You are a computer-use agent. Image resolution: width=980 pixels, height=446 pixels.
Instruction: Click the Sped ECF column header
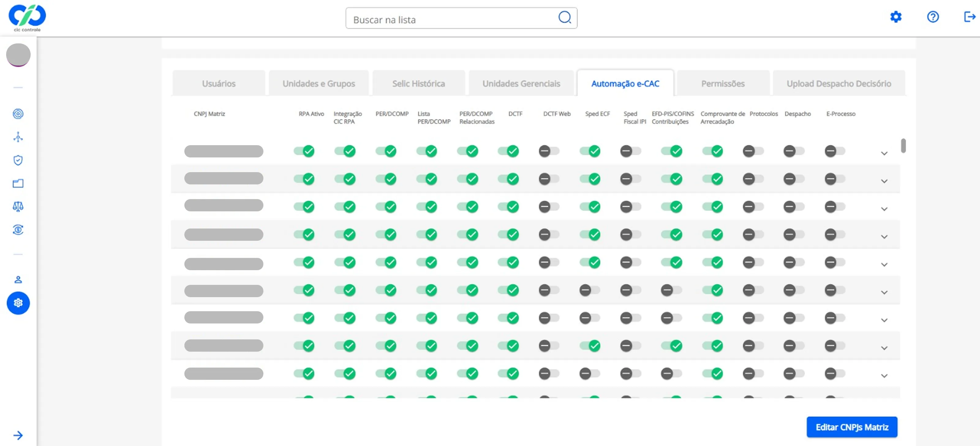tap(597, 114)
